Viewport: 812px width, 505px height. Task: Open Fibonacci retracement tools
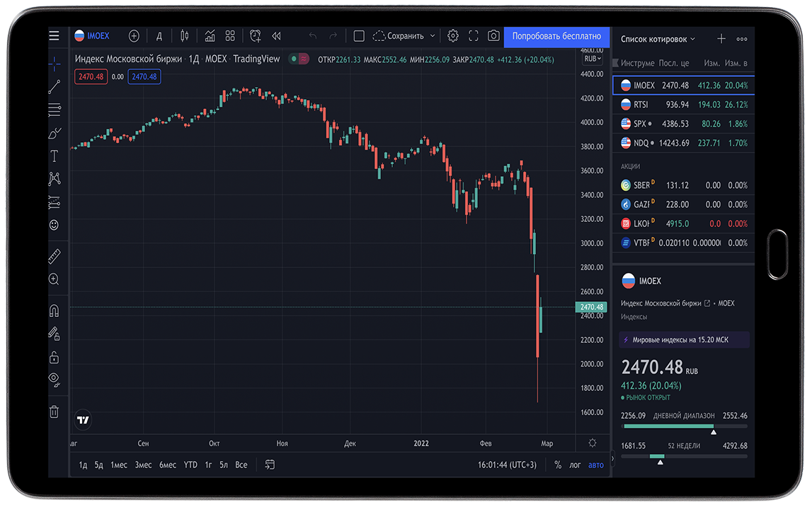coord(54,110)
